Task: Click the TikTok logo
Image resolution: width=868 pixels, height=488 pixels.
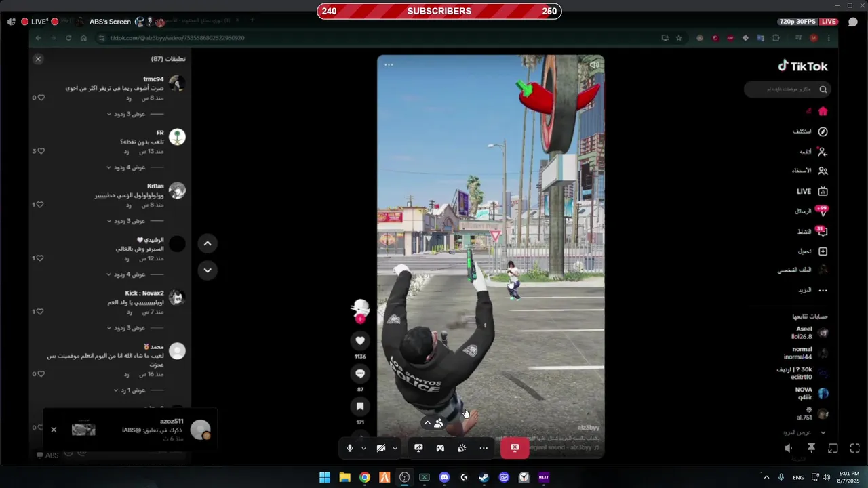Action: tap(803, 66)
